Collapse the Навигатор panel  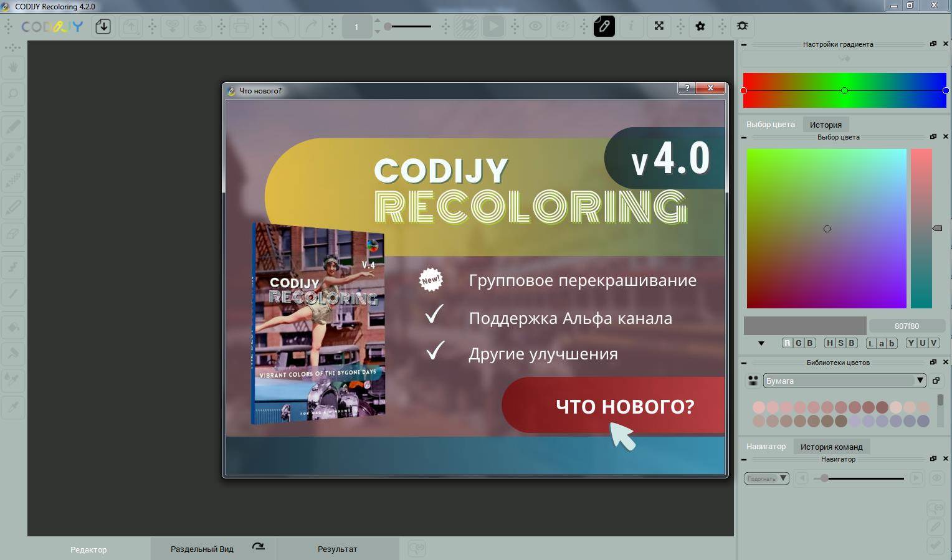[744, 459]
